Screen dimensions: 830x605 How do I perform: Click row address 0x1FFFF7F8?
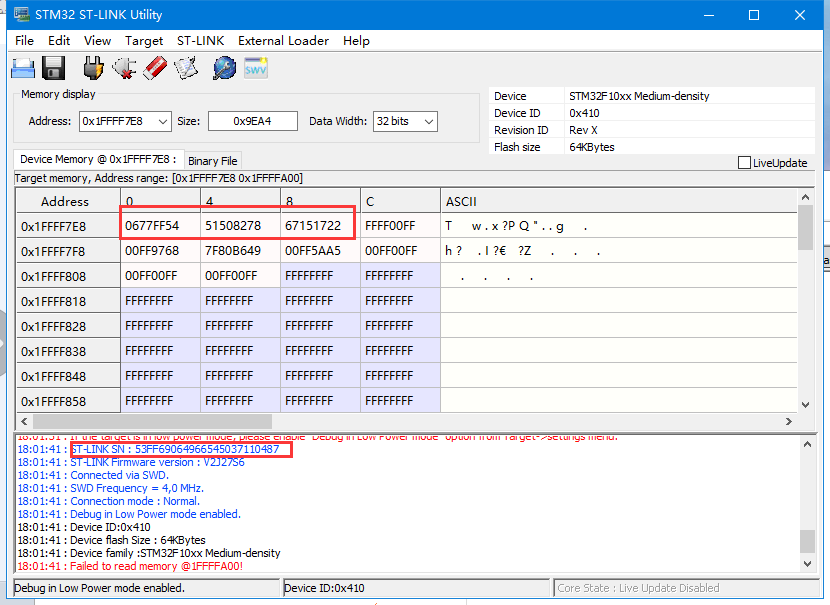pyautogui.click(x=68, y=251)
